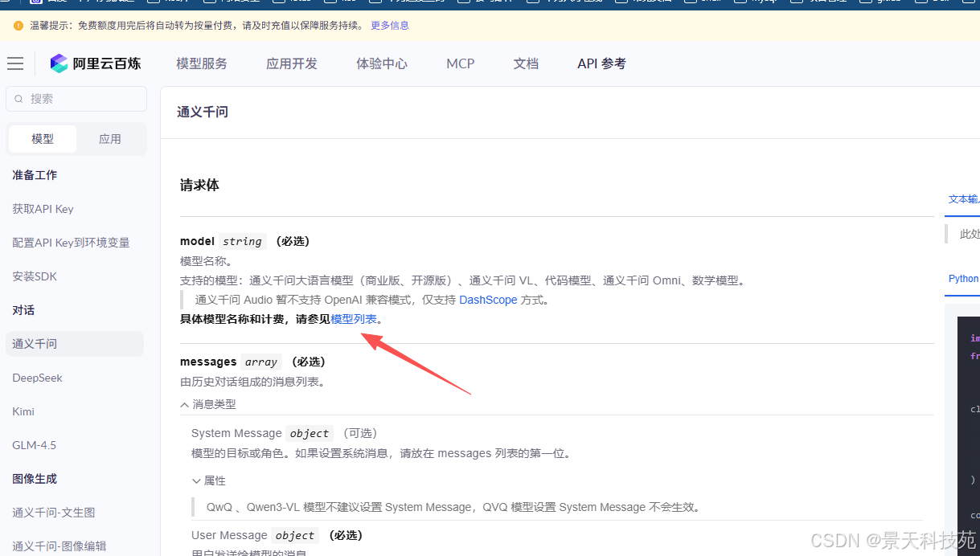The height and width of the screenshot is (556, 980).
Task: Click the 请求体 heading
Action: [x=199, y=185]
